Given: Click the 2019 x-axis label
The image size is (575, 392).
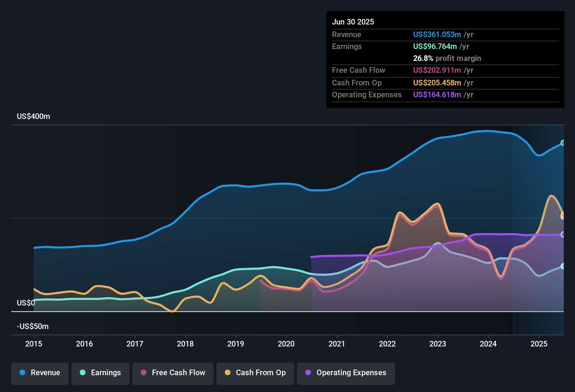Looking at the screenshot, I should pos(236,344).
